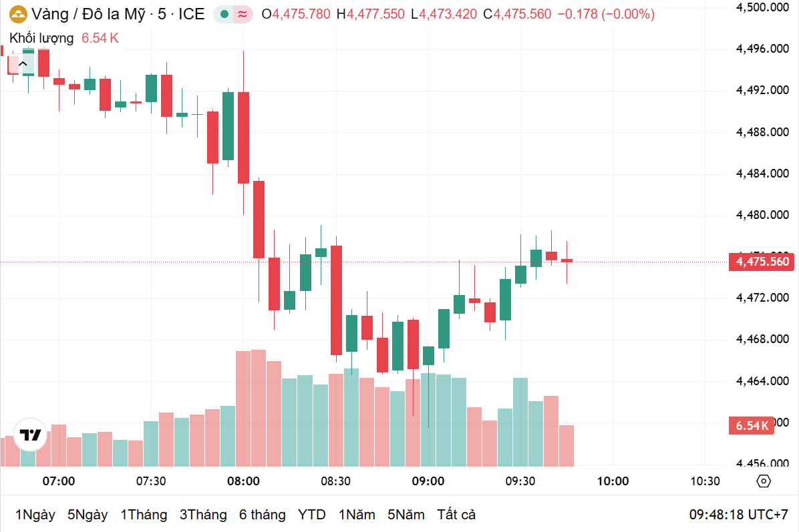
Task: Click the gold bars symbol logo
Action: pos(18,14)
